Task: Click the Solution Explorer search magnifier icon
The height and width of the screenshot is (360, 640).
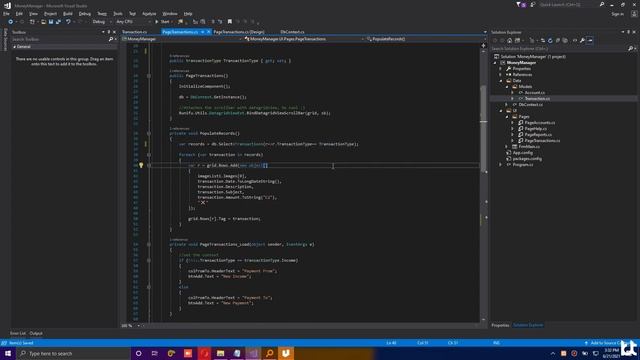Action: [631, 49]
